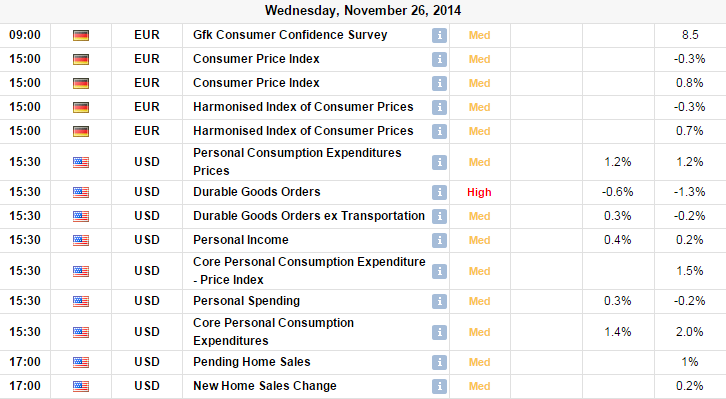Image resolution: width=726 pixels, height=399 pixels.
Task: Click the red High volatility label
Action: coord(479,192)
